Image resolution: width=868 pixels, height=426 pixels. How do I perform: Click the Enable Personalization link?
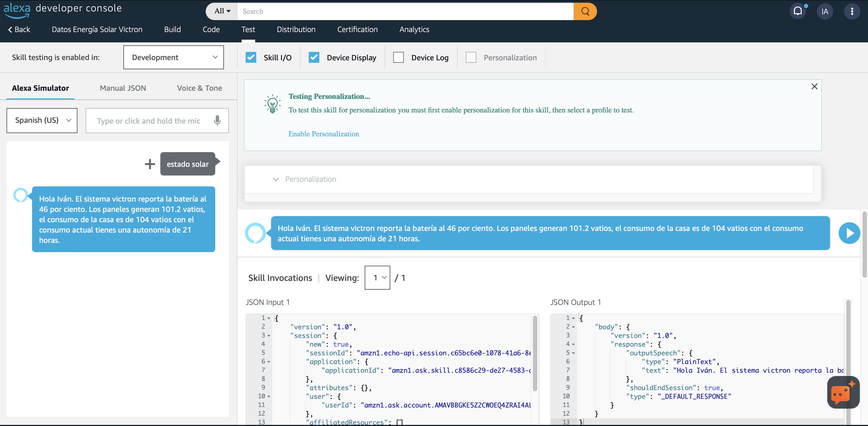pyautogui.click(x=323, y=134)
